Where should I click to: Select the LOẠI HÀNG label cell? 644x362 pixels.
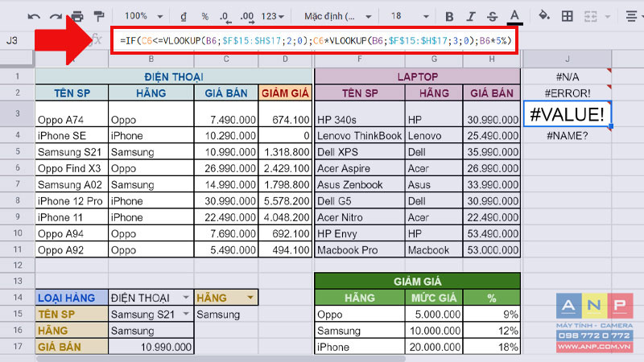72,298
